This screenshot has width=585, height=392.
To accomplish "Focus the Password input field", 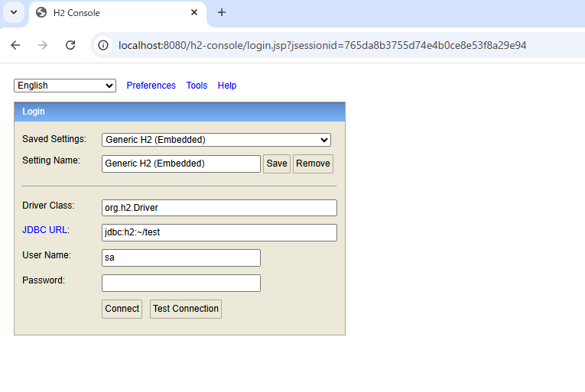I will pos(181,283).
